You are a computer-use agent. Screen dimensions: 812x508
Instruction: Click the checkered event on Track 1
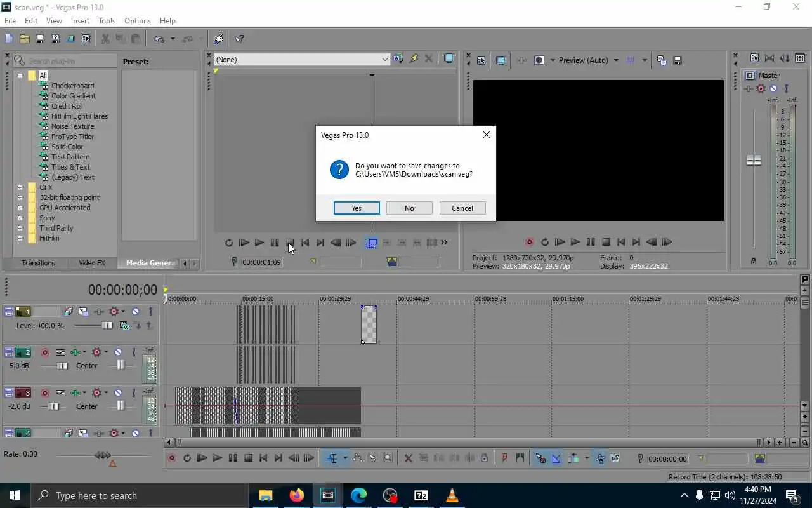(x=369, y=324)
